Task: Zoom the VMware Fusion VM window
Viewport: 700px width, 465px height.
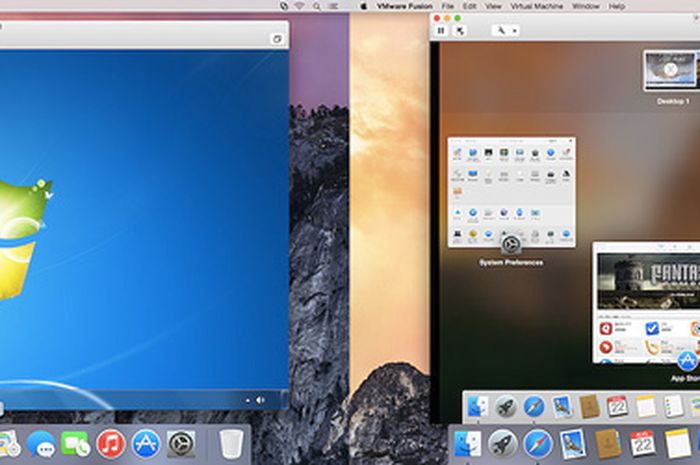Action: pyautogui.click(x=457, y=18)
